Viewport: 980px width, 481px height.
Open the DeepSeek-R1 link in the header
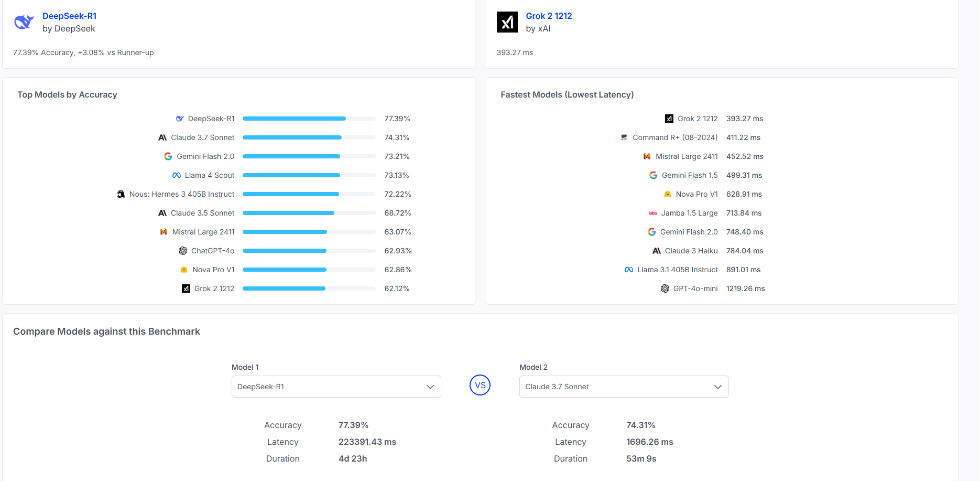70,16
